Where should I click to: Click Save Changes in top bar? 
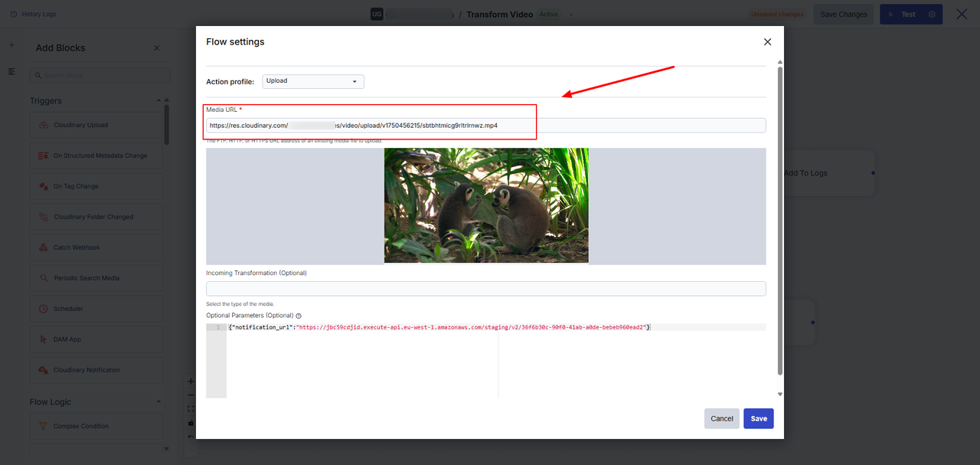843,15
